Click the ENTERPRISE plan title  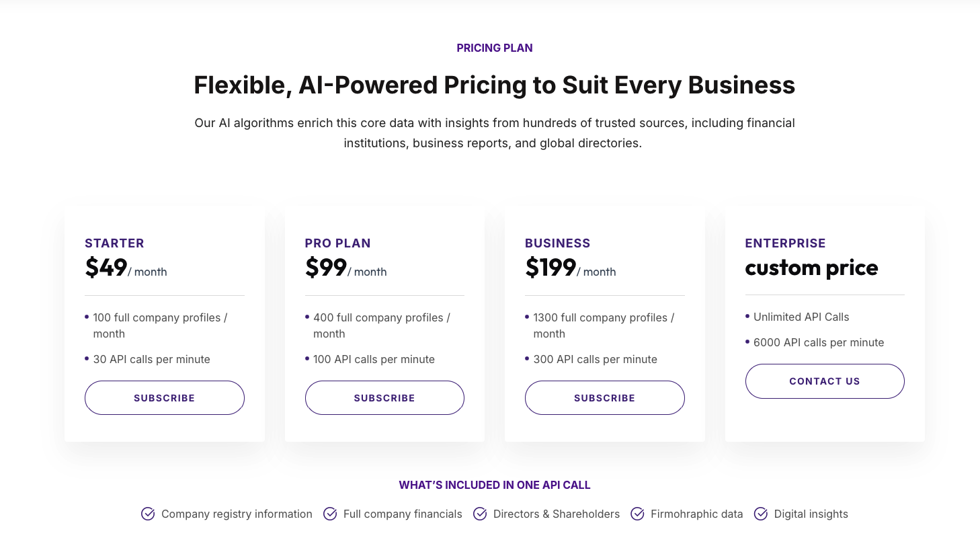(785, 243)
